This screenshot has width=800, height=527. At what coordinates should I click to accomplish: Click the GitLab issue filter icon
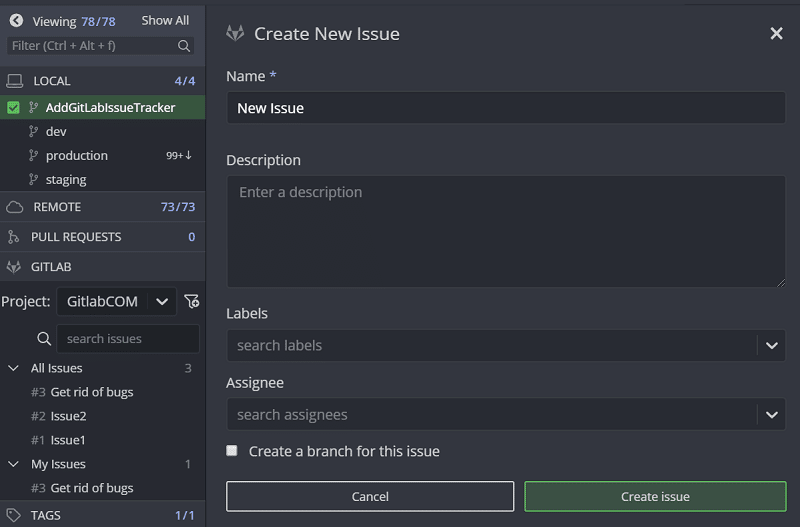192,301
